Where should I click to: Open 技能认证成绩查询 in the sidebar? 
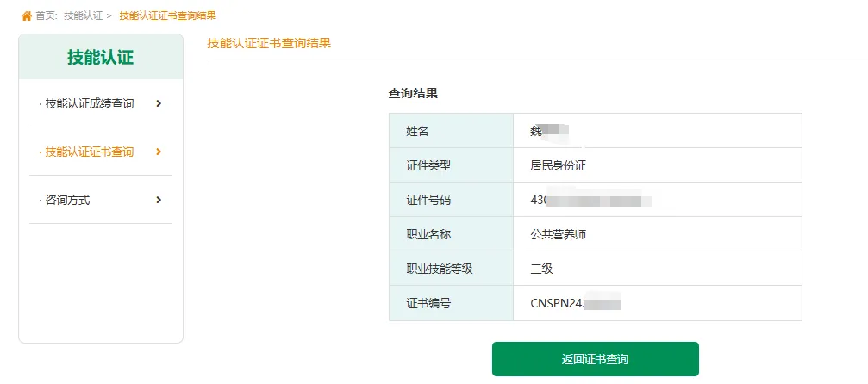[90, 103]
